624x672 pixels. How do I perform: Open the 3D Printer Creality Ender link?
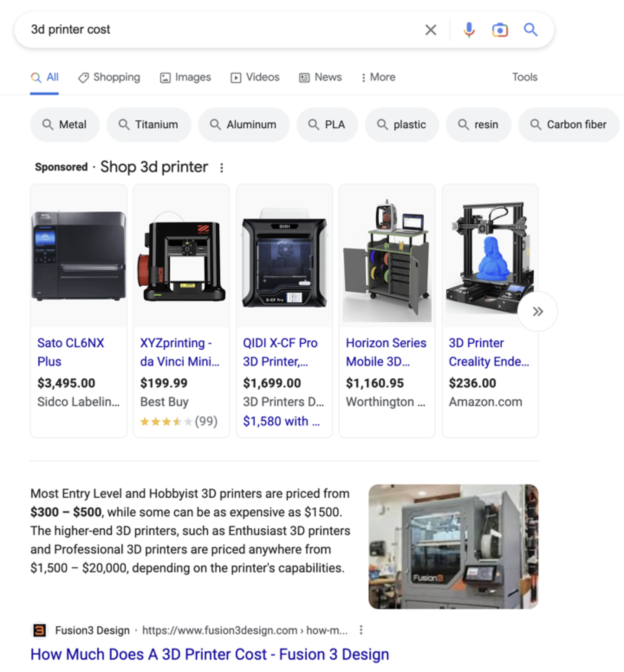pyautogui.click(x=489, y=352)
